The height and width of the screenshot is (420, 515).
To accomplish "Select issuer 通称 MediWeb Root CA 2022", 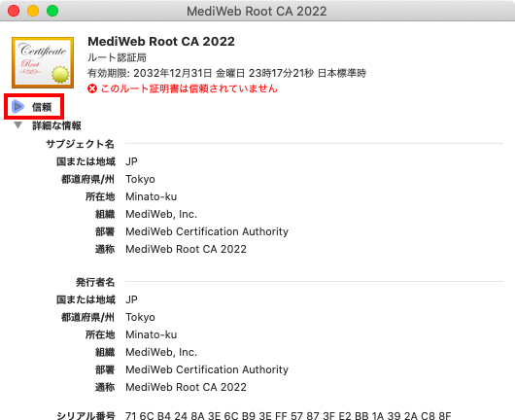I will click(x=186, y=387).
